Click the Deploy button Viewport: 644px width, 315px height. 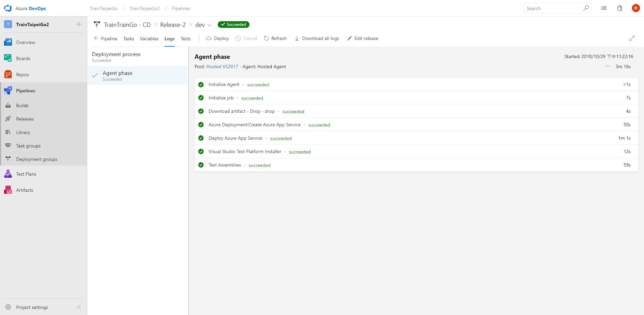[217, 39]
